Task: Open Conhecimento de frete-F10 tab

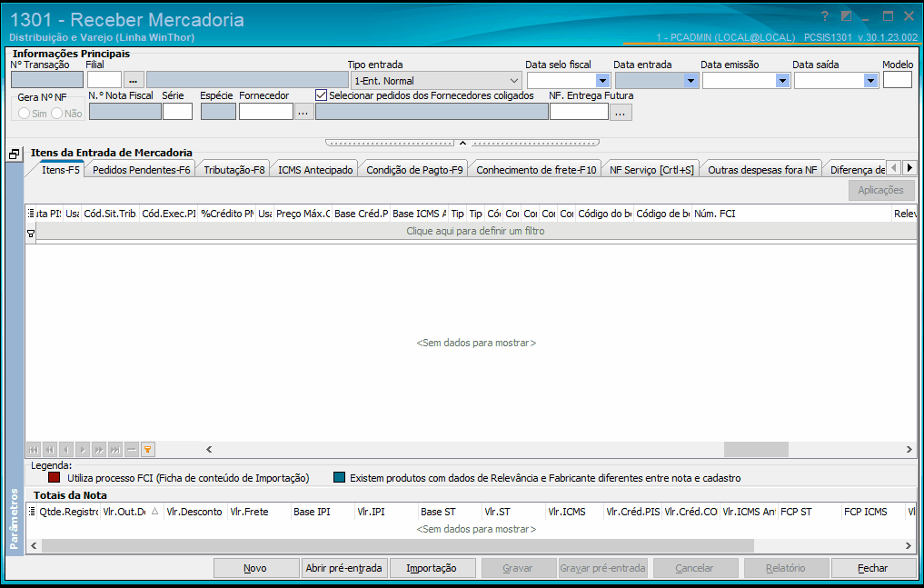Action: 536,170
